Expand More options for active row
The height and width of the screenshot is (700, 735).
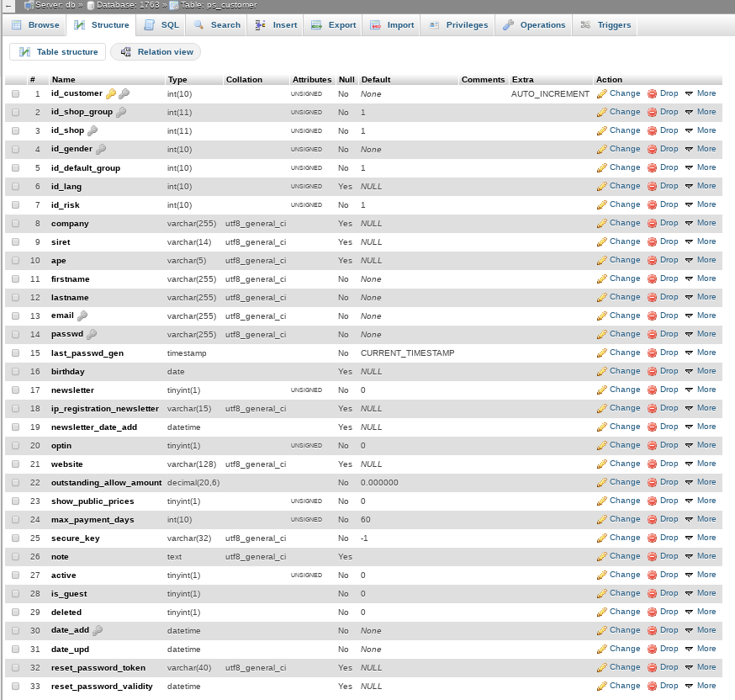click(701, 575)
